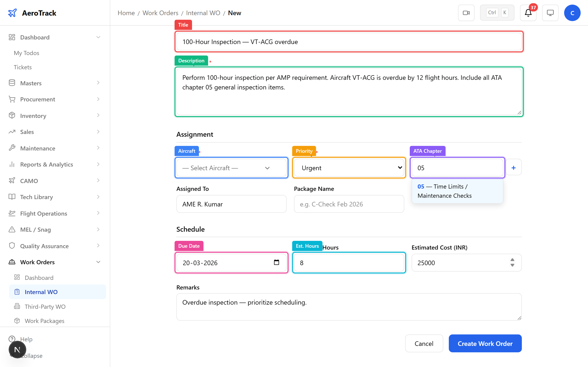
Task: Increase Estimated Cost with up stepper arrow
Action: coord(512,260)
